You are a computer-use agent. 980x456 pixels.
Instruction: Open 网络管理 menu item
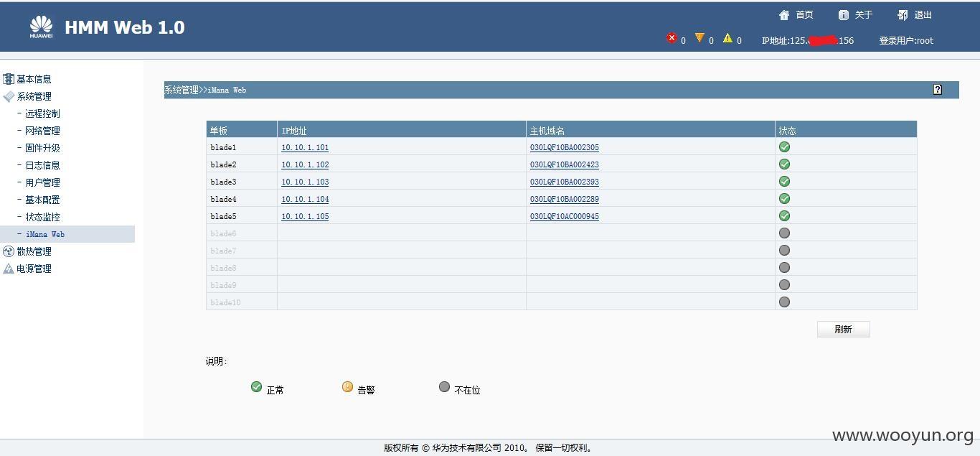point(42,131)
